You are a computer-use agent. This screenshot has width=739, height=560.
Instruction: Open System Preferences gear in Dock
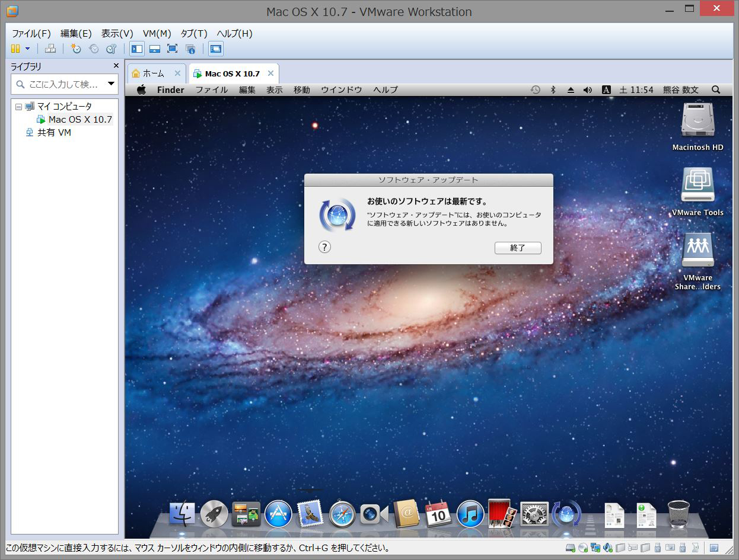(534, 514)
